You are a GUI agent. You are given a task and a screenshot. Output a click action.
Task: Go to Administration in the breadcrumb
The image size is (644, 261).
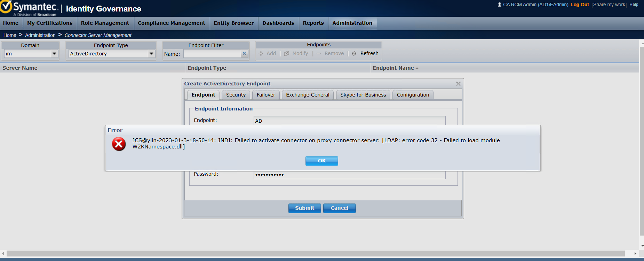point(40,35)
